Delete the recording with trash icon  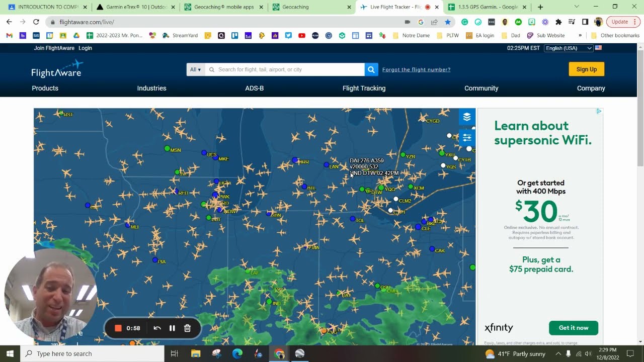pos(187,328)
